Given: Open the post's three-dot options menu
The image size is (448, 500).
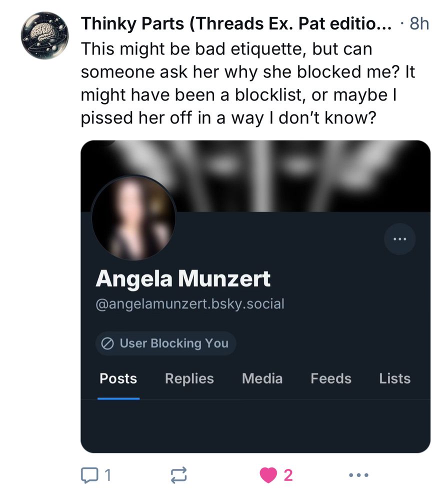Looking at the screenshot, I should tap(358, 475).
